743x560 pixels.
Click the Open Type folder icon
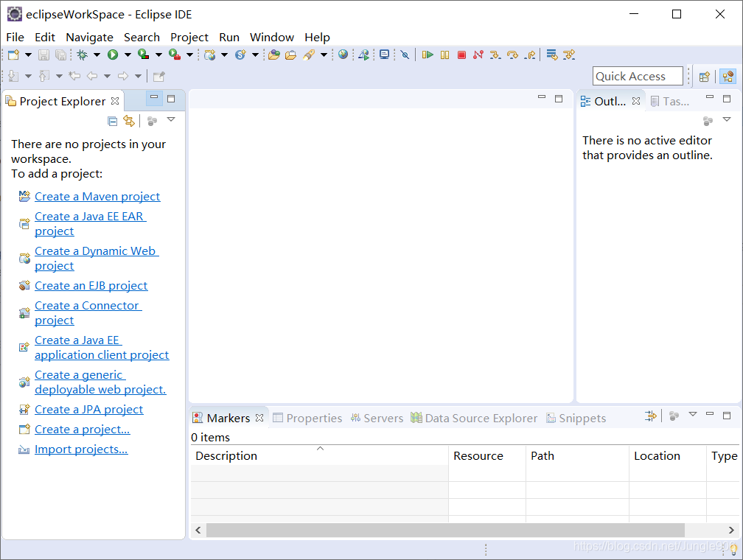click(x=274, y=55)
